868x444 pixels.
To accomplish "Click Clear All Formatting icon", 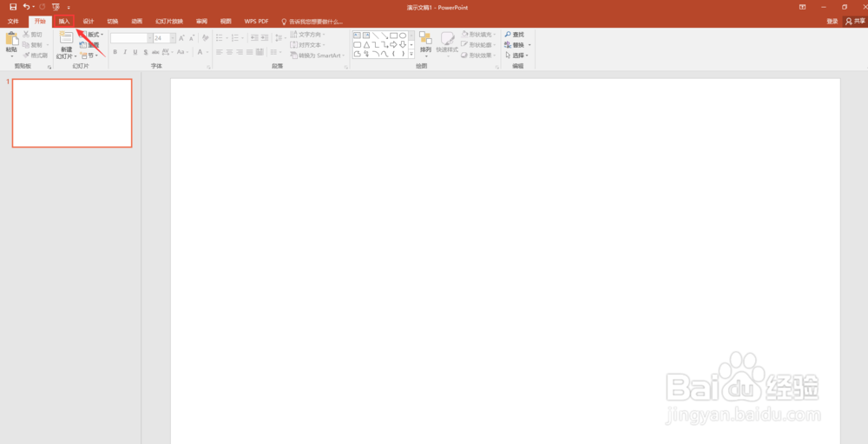I will pos(206,38).
